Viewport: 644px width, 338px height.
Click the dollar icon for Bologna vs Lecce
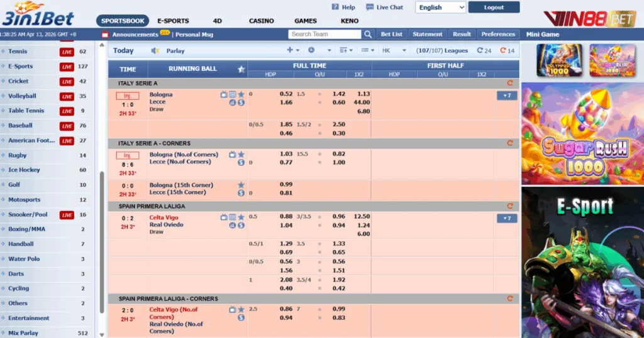(241, 102)
